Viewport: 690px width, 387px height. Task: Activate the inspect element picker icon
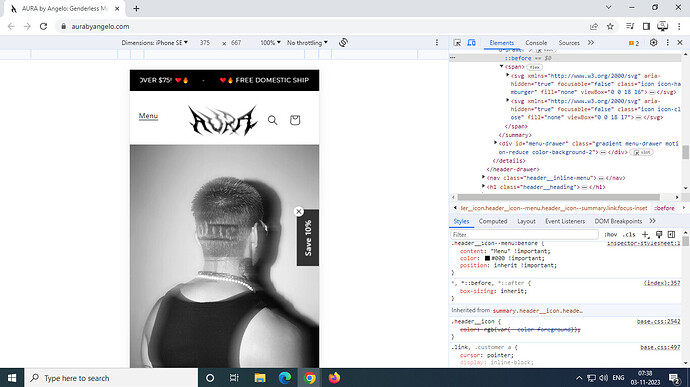(457, 43)
